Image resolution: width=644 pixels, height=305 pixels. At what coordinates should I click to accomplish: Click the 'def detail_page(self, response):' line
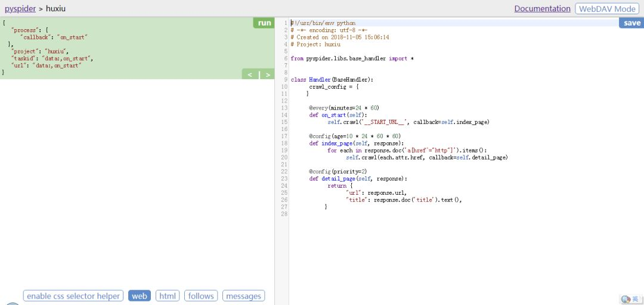[x=358, y=179]
